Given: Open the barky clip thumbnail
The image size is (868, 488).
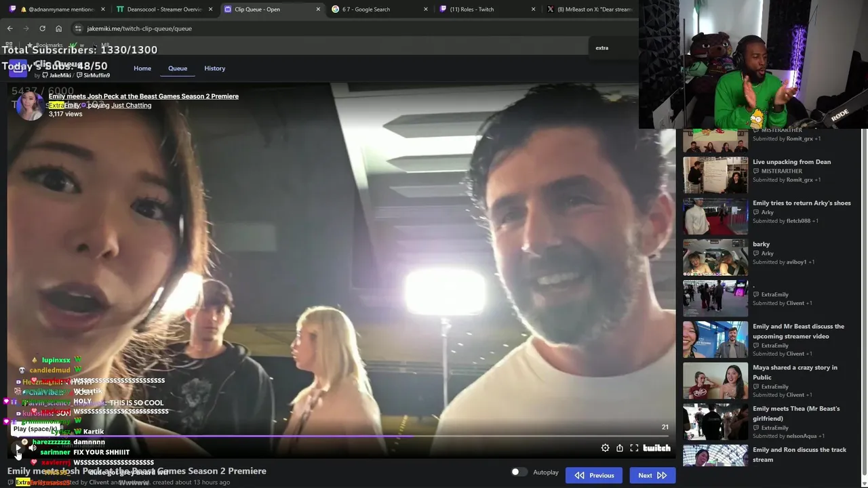Looking at the screenshot, I should click(715, 257).
